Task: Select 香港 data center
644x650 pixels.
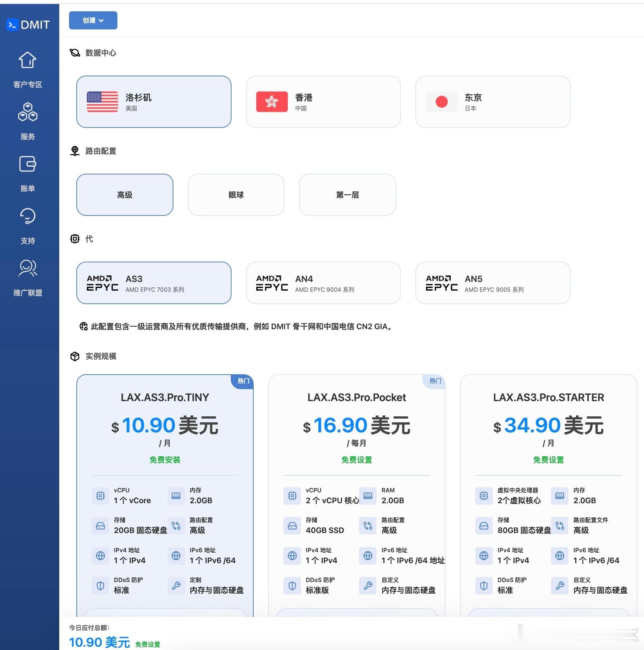Action: coord(323,102)
